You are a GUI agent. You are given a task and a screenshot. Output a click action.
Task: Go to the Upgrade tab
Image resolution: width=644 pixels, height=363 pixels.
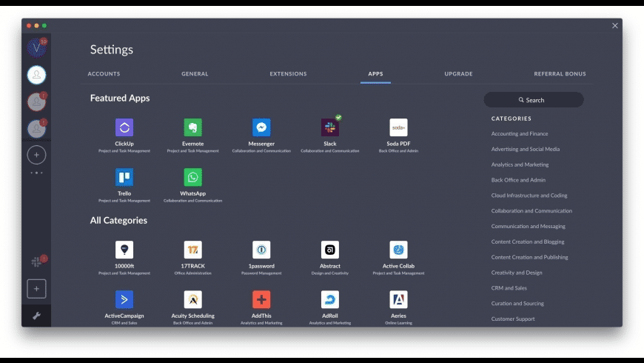tap(458, 74)
